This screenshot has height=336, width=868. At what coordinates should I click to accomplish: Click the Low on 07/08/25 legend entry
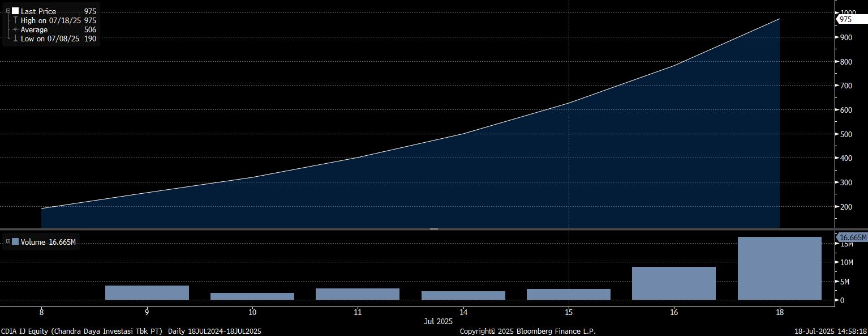[50, 39]
